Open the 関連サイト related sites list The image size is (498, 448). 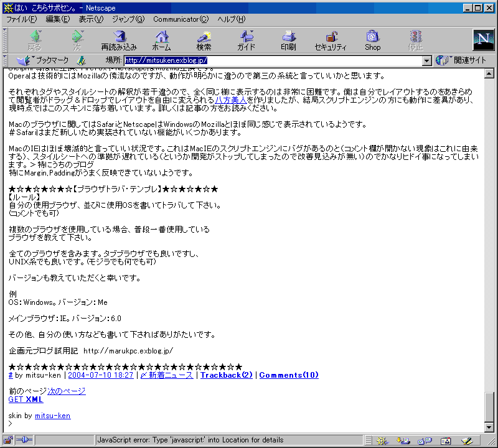(461, 60)
